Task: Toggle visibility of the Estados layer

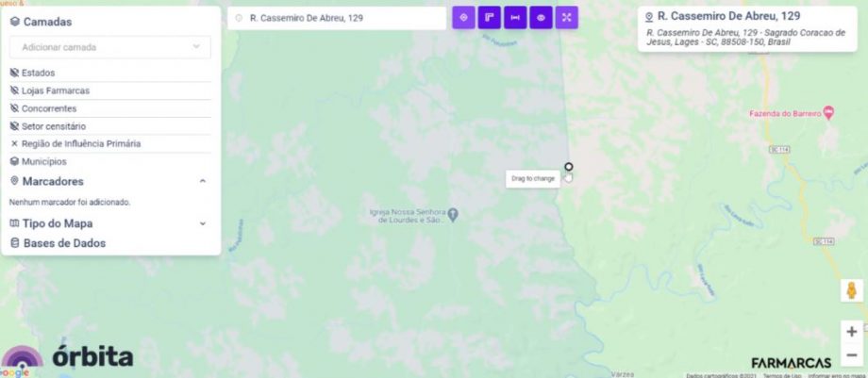Action: (x=14, y=73)
